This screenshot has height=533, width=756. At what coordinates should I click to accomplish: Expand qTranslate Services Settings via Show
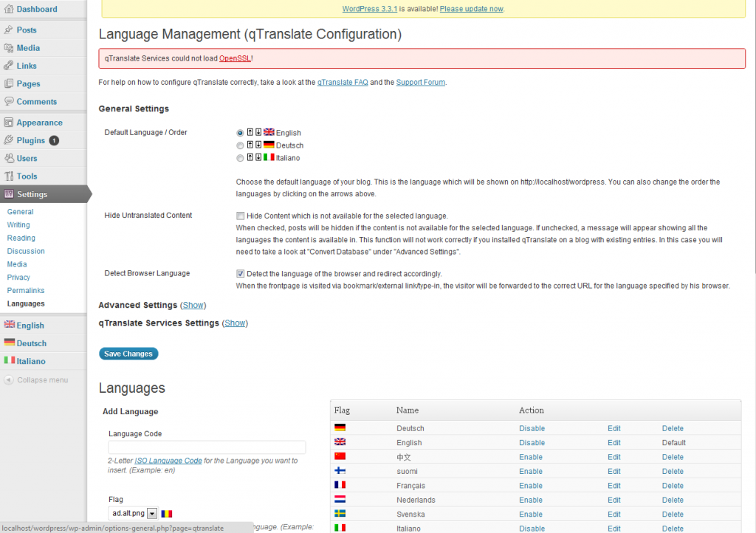click(235, 323)
